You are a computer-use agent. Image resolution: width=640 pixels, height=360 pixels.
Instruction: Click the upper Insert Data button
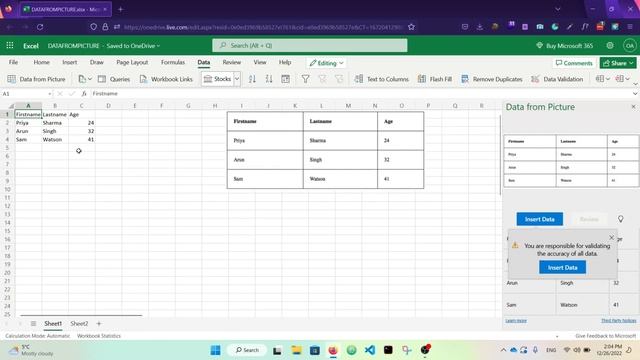540,219
